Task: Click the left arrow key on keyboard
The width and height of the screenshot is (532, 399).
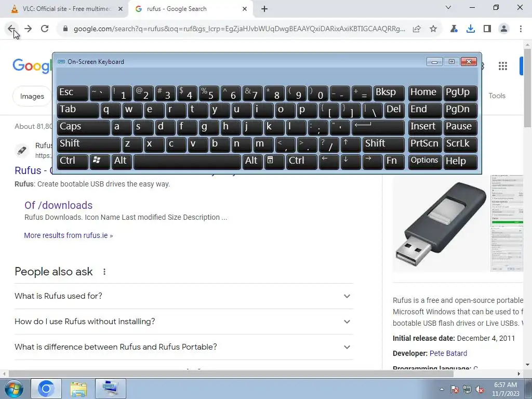Action: pos(329,162)
